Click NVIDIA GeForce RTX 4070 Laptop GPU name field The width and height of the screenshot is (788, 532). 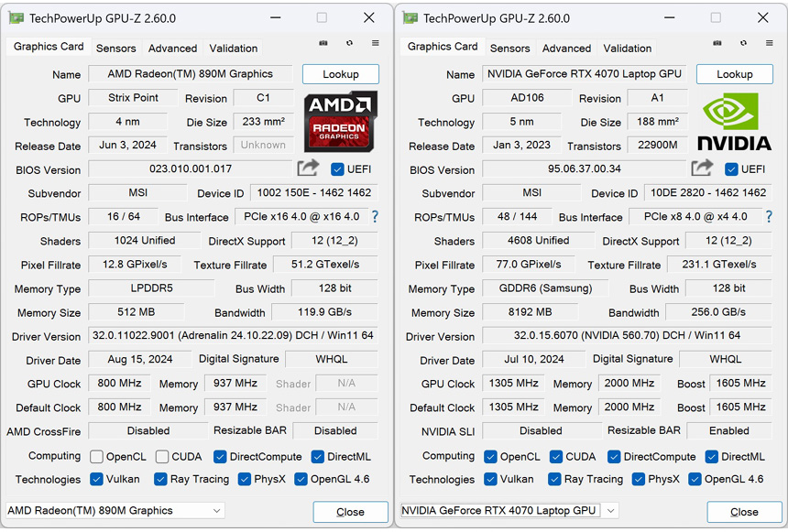[585, 74]
